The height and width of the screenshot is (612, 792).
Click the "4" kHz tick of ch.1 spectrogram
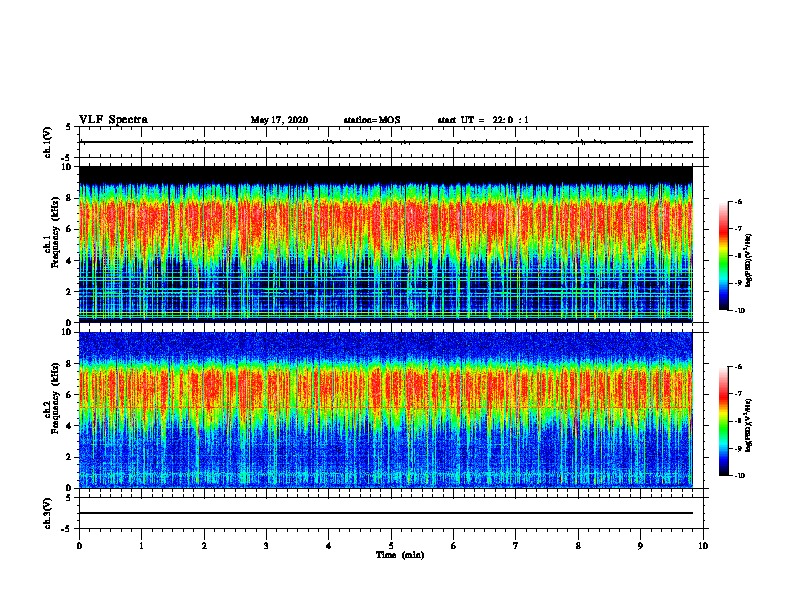pos(70,261)
